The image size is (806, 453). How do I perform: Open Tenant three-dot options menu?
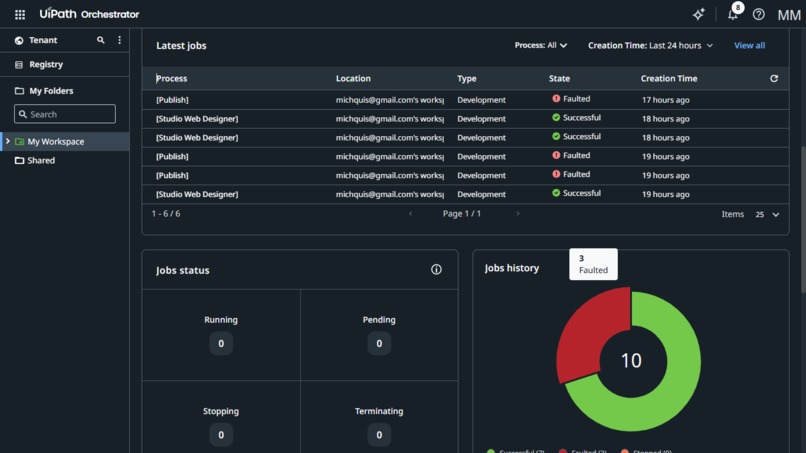pos(120,40)
